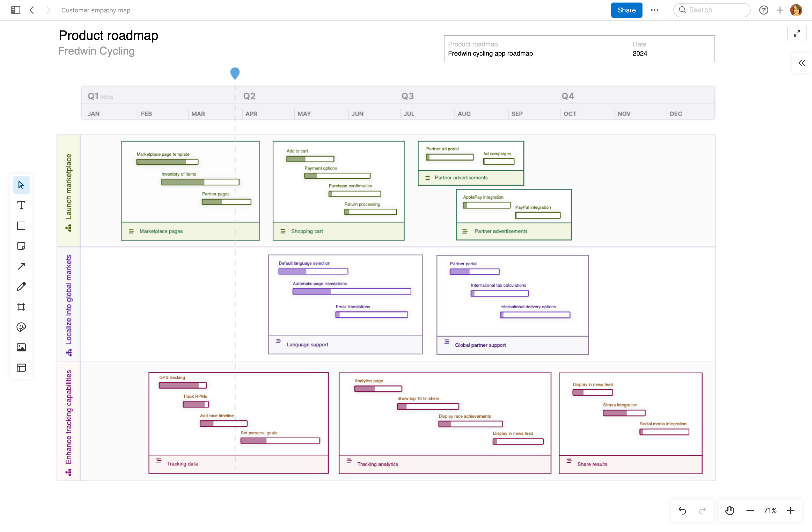Open the sticker picker

[x=21, y=327]
